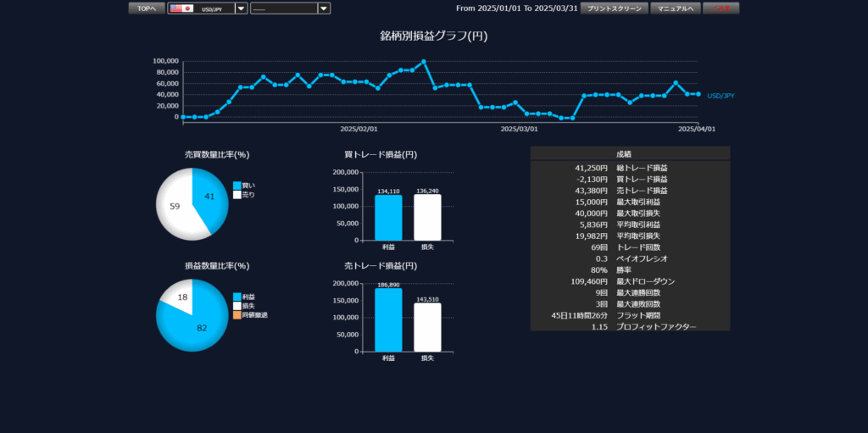Click the 成績 results table header
The width and height of the screenshot is (868, 433).
click(x=630, y=153)
